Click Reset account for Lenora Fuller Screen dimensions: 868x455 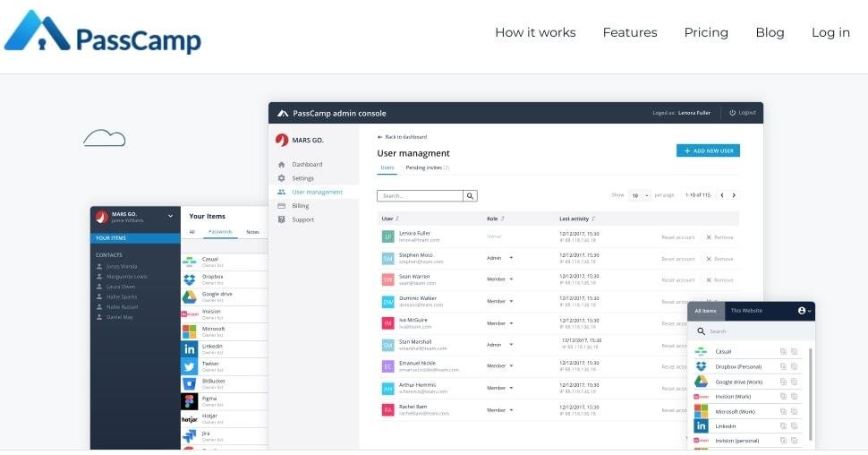[x=677, y=237]
